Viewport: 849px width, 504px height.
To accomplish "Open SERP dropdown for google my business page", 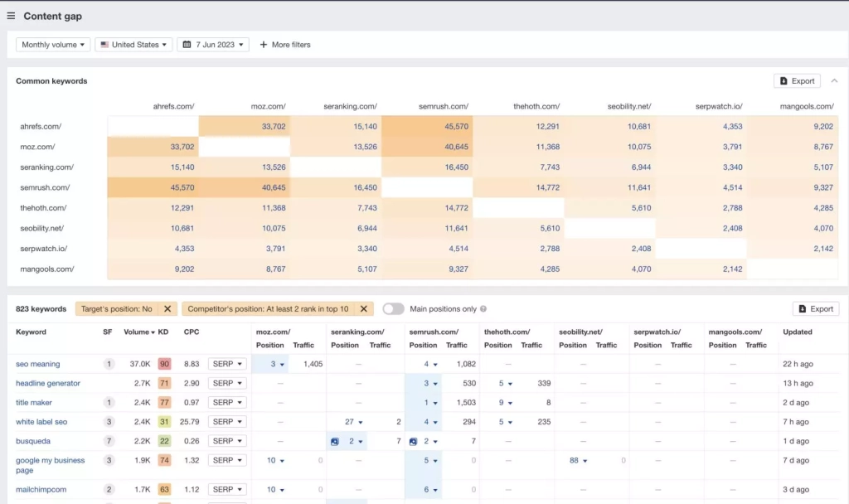I will pos(227,460).
